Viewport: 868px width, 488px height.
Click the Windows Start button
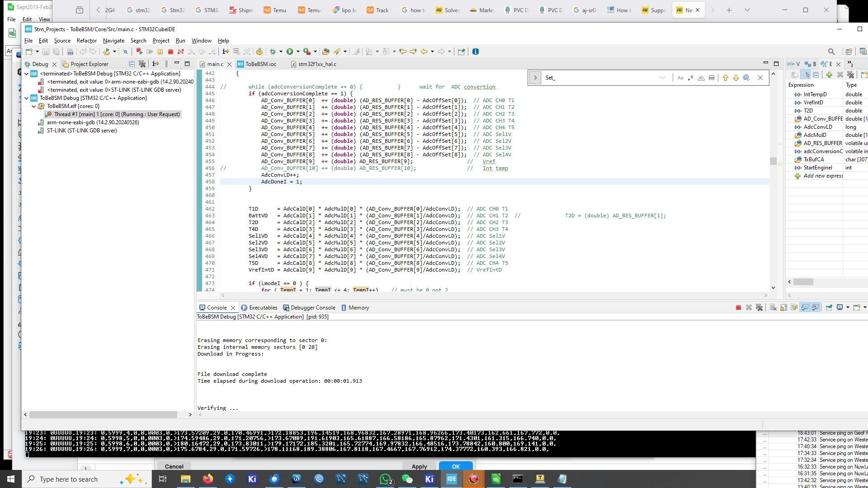[10, 479]
